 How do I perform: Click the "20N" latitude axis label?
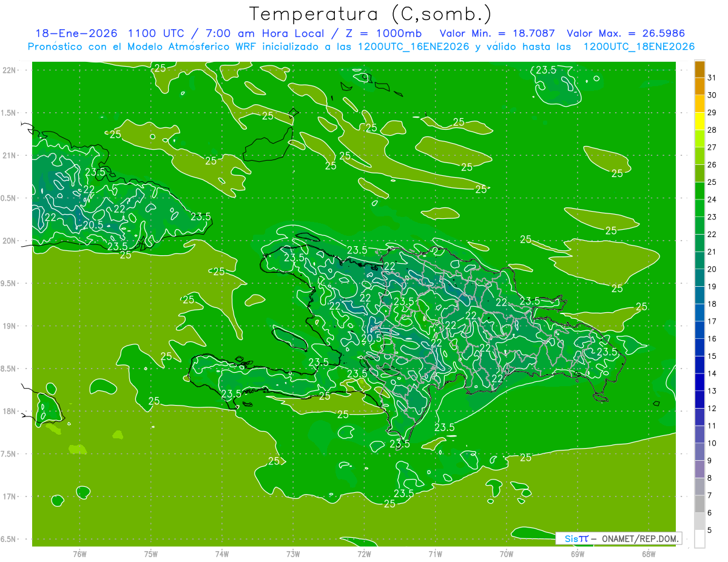click(x=10, y=241)
